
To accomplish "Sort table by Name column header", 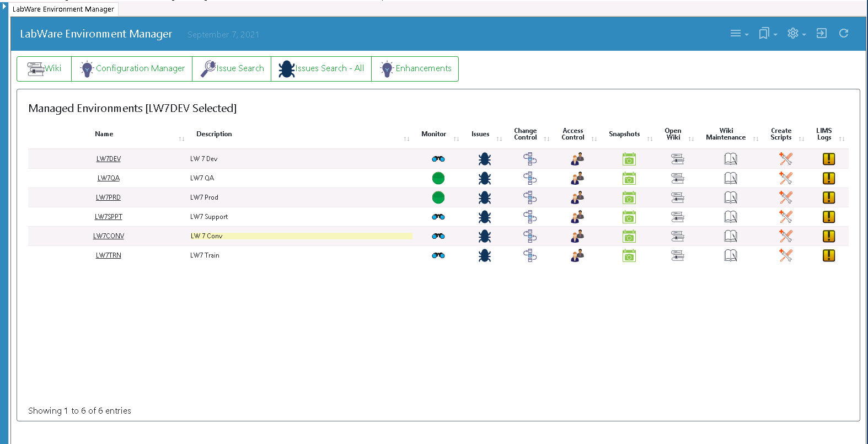I will (104, 134).
